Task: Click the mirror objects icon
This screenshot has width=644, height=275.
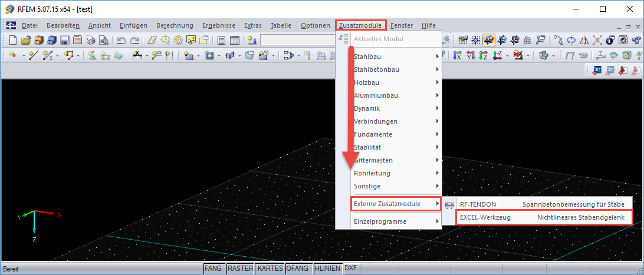Action: 584,40
